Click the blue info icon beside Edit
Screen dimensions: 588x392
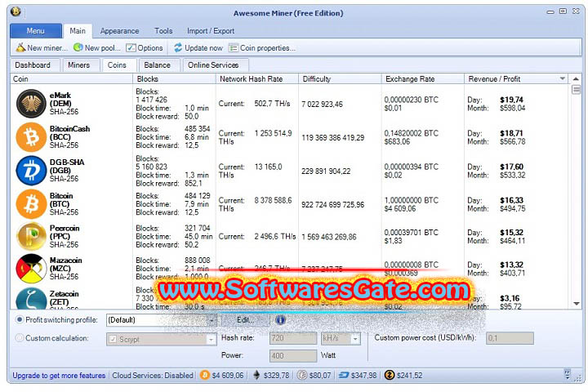tap(280, 320)
